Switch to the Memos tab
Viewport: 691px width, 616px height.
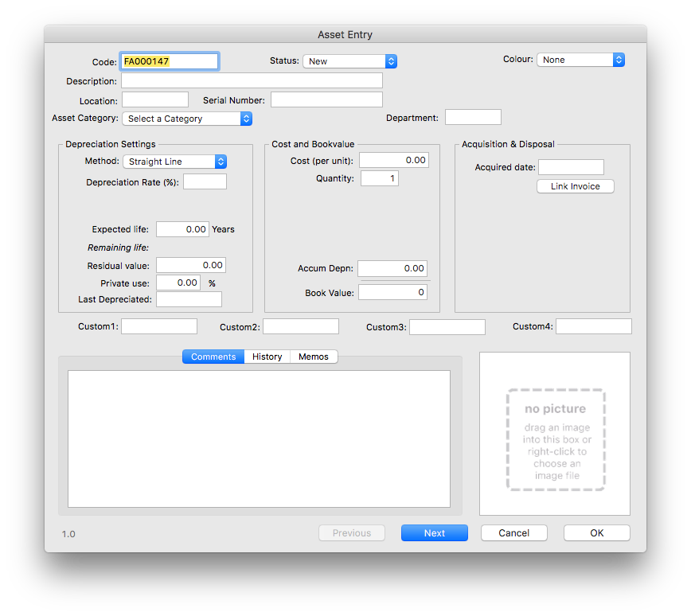(x=314, y=357)
